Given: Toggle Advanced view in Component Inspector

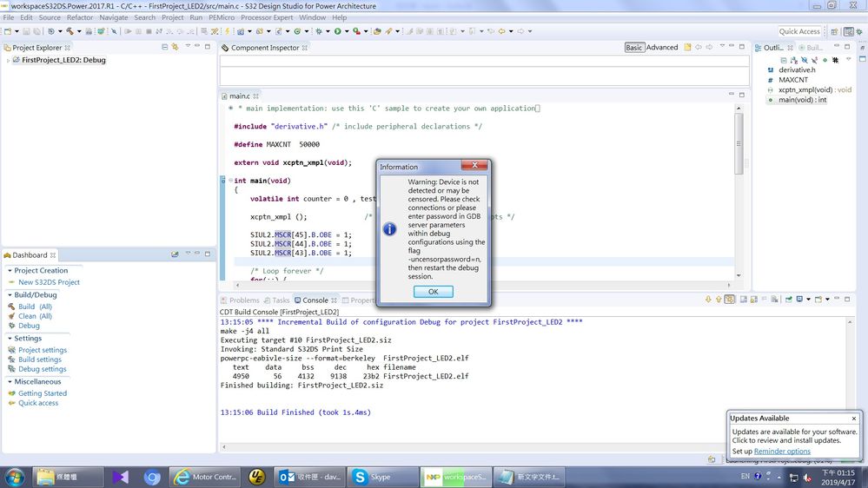Looking at the screenshot, I should (662, 48).
